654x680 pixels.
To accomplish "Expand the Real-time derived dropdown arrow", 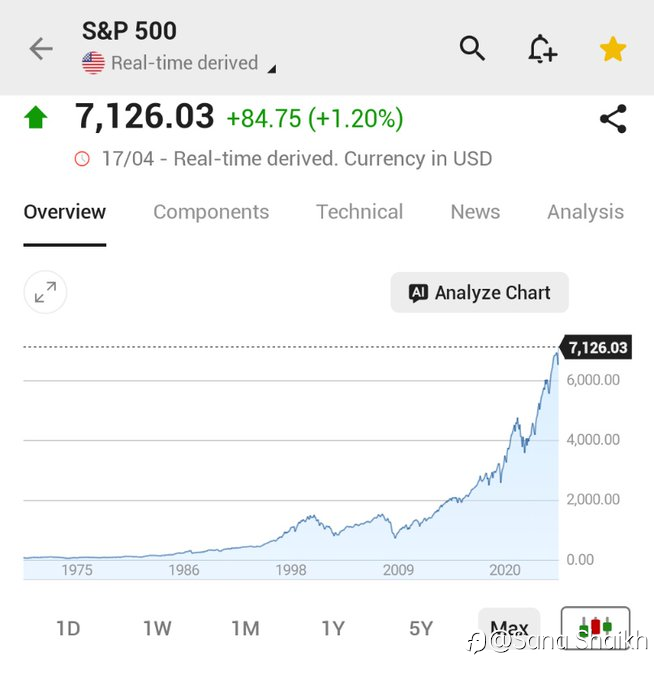I will coord(272,69).
